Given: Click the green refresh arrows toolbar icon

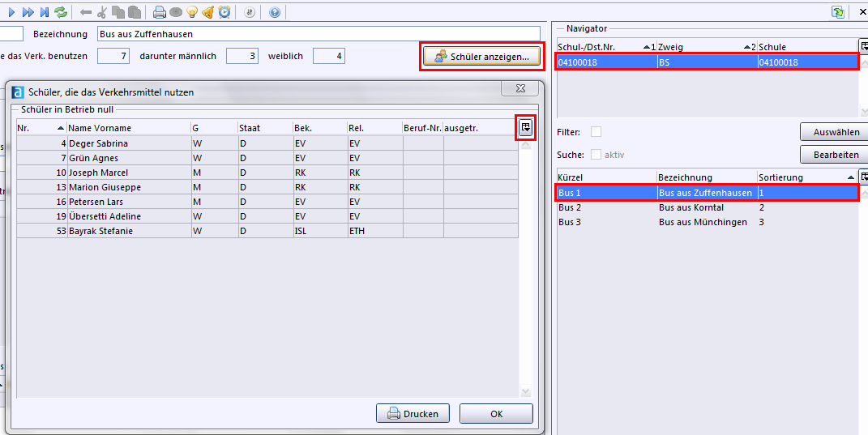Looking at the screenshot, I should coord(61,12).
